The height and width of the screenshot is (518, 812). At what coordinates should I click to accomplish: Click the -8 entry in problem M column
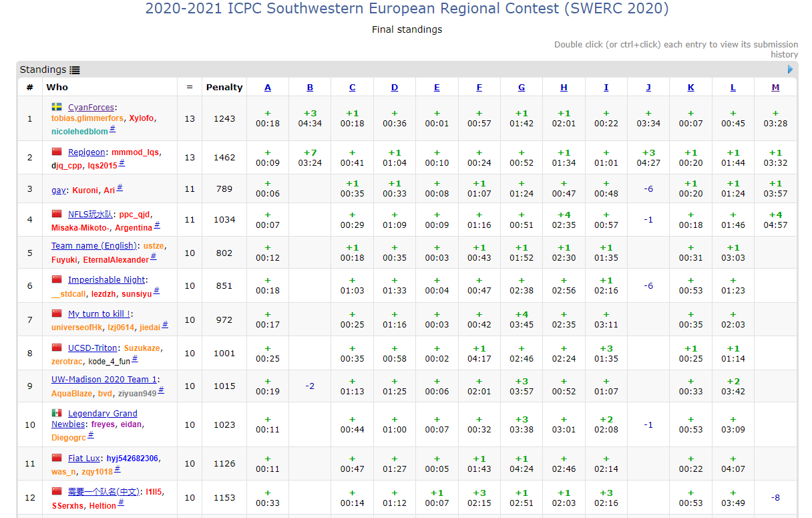(x=775, y=497)
